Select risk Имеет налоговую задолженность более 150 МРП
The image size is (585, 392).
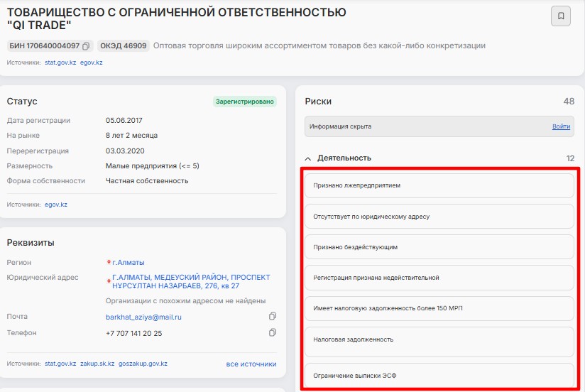[439, 308]
